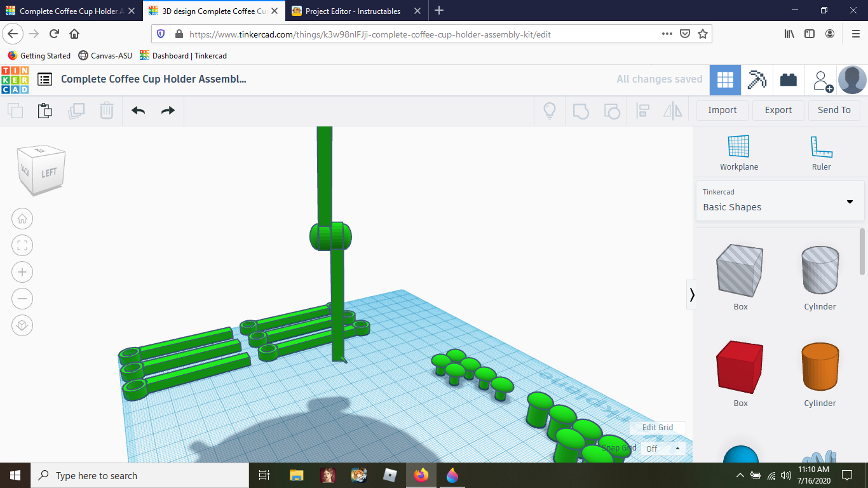Open the Firefox hamburger menu

[855, 34]
